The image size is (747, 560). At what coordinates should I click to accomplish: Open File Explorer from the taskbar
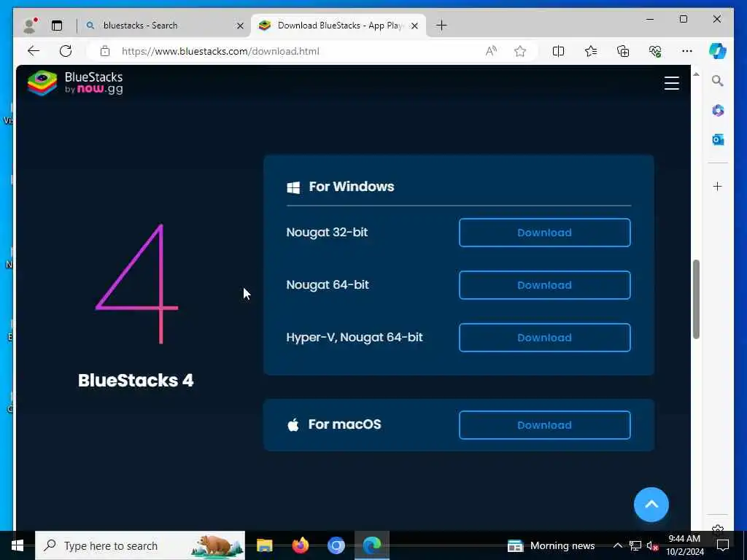(264, 545)
